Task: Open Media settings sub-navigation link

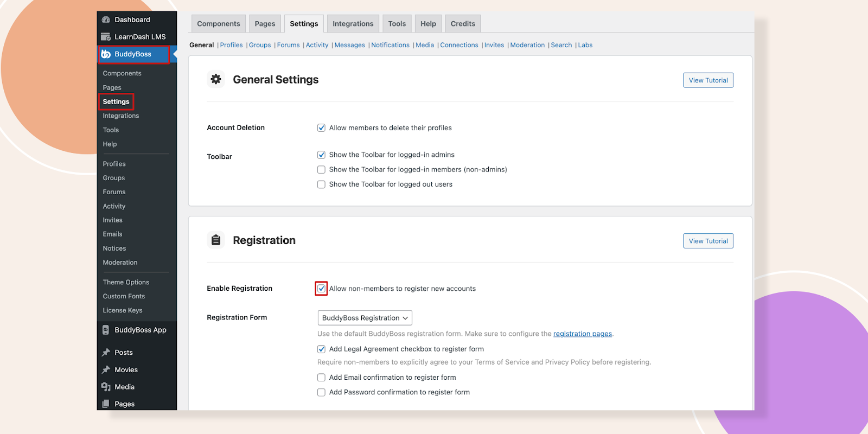Action: coord(425,45)
